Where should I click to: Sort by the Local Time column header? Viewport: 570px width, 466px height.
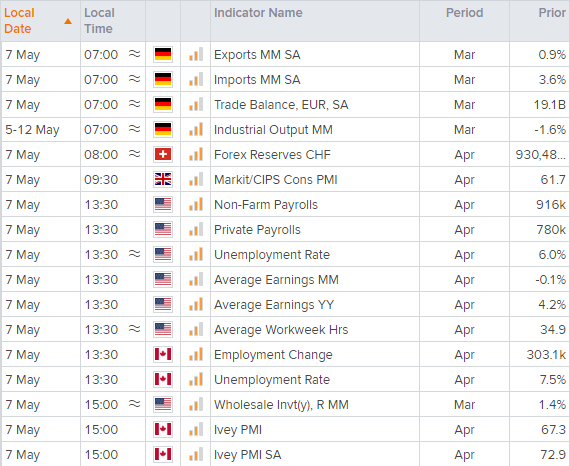click(99, 21)
